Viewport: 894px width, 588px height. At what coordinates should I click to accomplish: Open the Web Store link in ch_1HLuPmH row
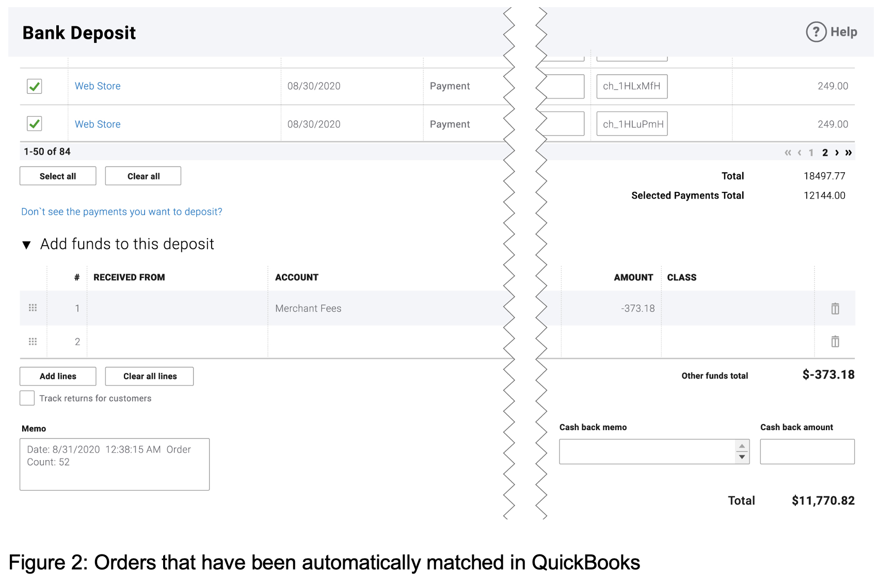(x=98, y=124)
